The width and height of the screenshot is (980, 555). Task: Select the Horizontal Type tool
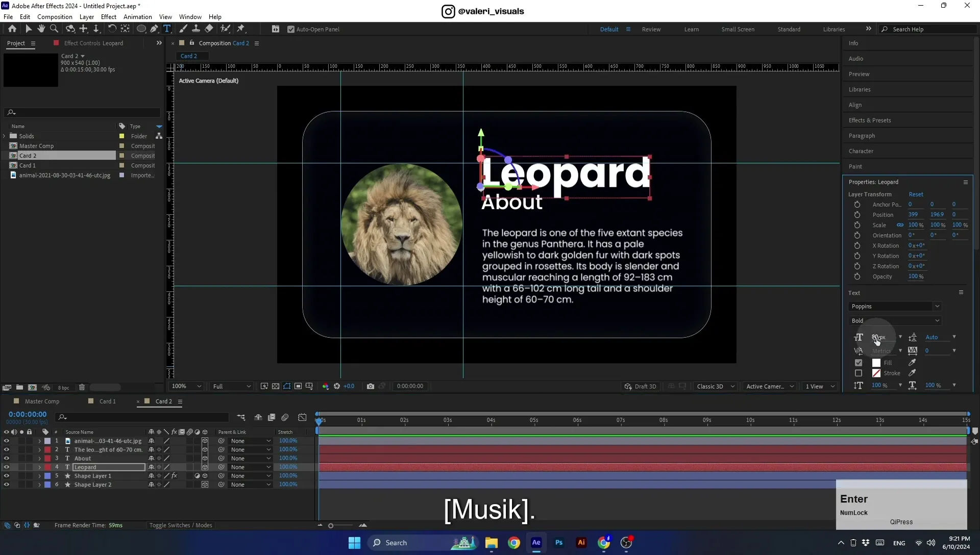point(167,29)
